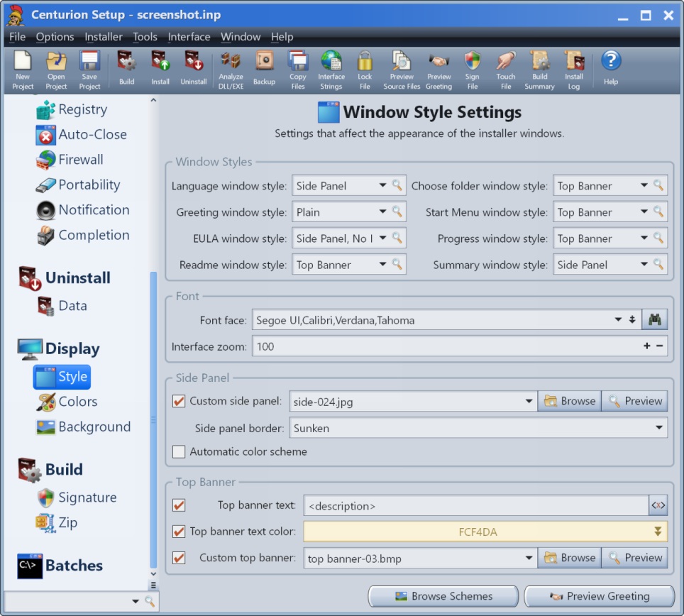Image resolution: width=684 pixels, height=616 pixels.
Task: Click the Touch File toolbar icon
Action: [506, 70]
